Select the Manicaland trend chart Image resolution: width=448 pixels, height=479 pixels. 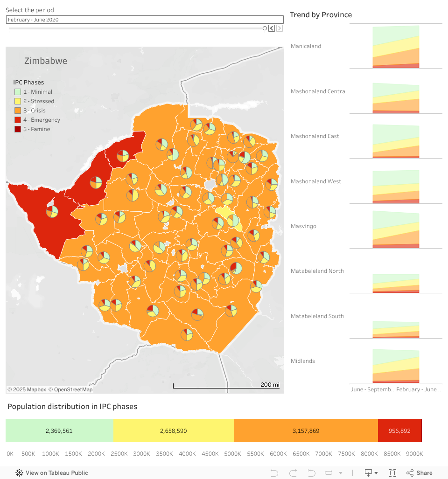tap(396, 47)
